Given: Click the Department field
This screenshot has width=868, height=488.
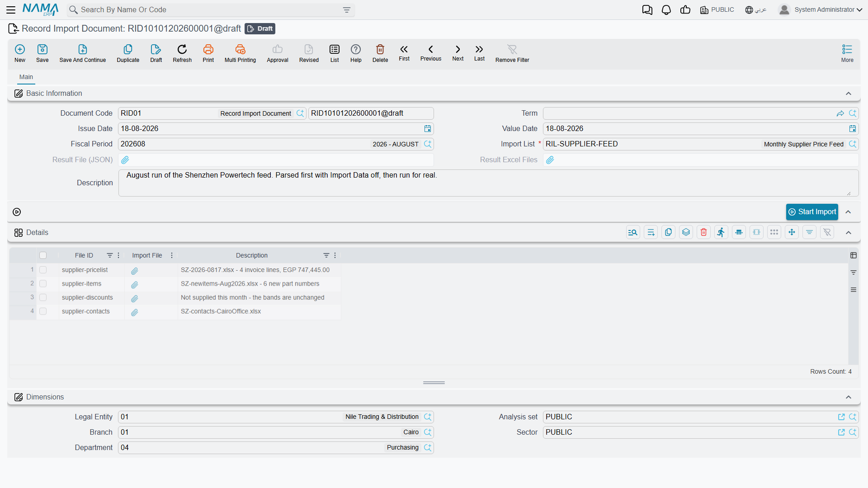Looking at the screenshot, I should (x=276, y=448).
